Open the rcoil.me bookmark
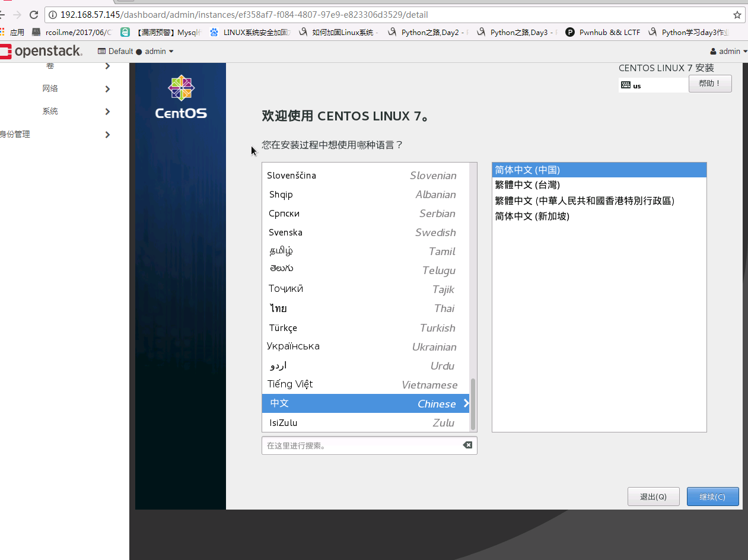Viewport: 748px width, 560px height. (x=72, y=33)
